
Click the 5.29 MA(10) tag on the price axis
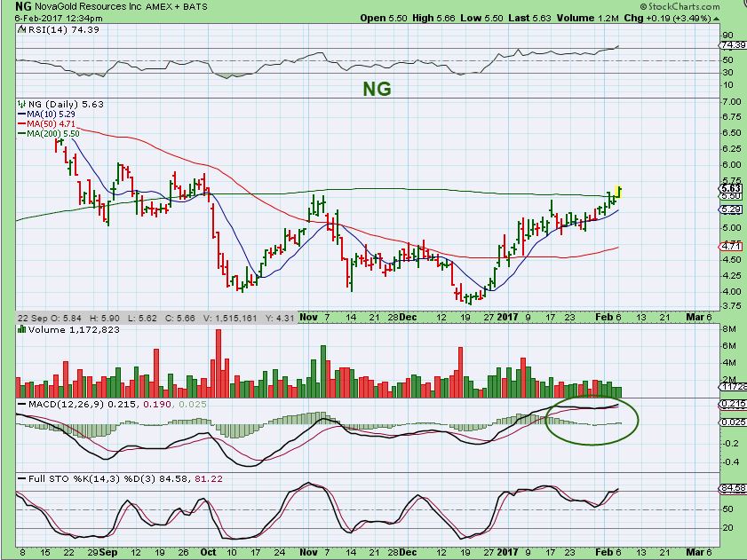pyautogui.click(x=731, y=209)
